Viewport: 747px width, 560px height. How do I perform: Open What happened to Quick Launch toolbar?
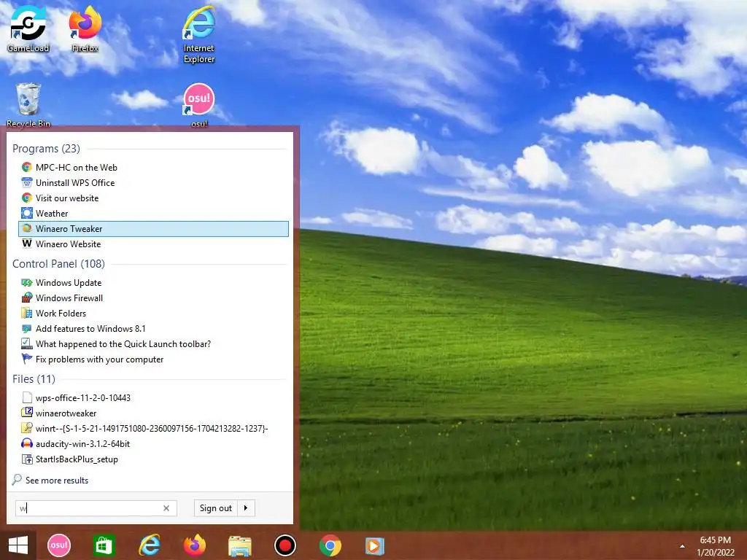click(153, 344)
